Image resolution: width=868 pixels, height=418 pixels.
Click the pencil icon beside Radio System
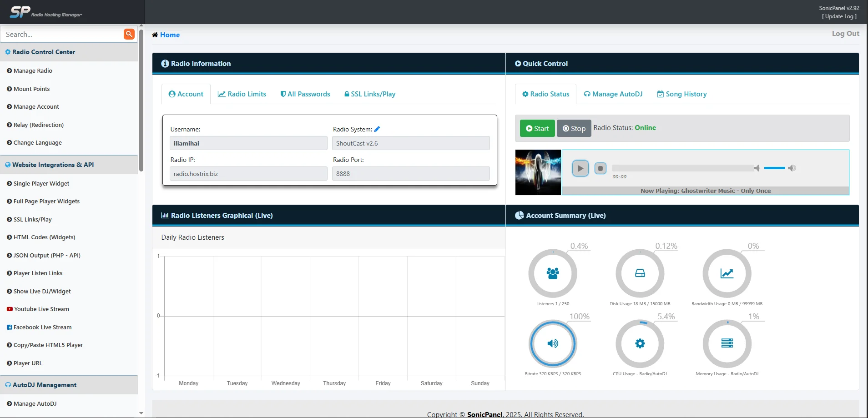377,129
